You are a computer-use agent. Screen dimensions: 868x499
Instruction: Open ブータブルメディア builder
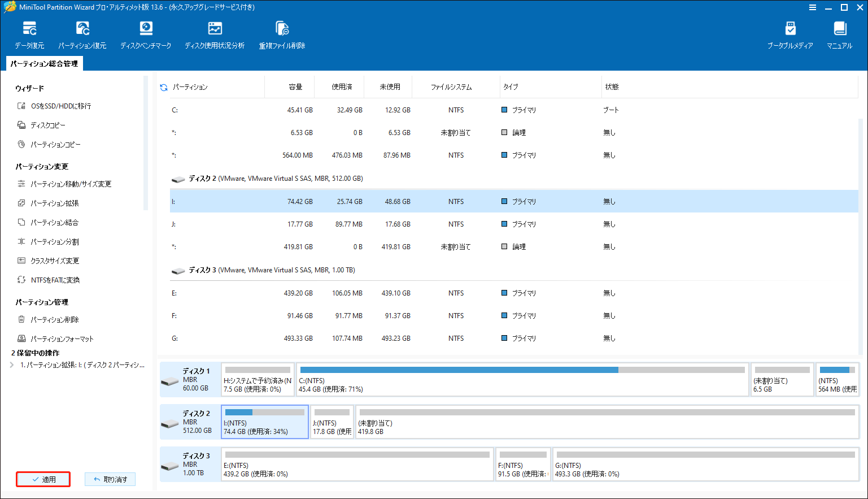tap(790, 35)
